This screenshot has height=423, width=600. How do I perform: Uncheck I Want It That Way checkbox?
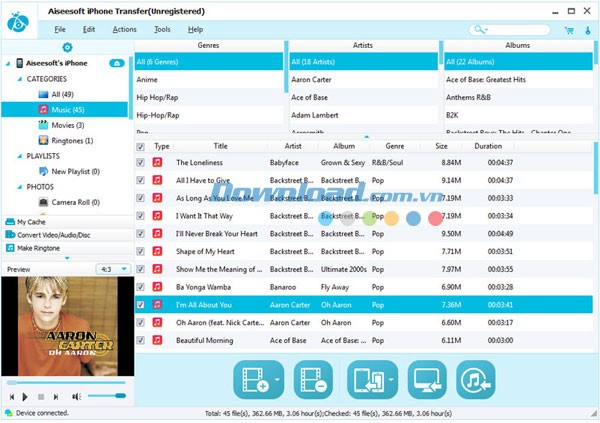(140, 216)
